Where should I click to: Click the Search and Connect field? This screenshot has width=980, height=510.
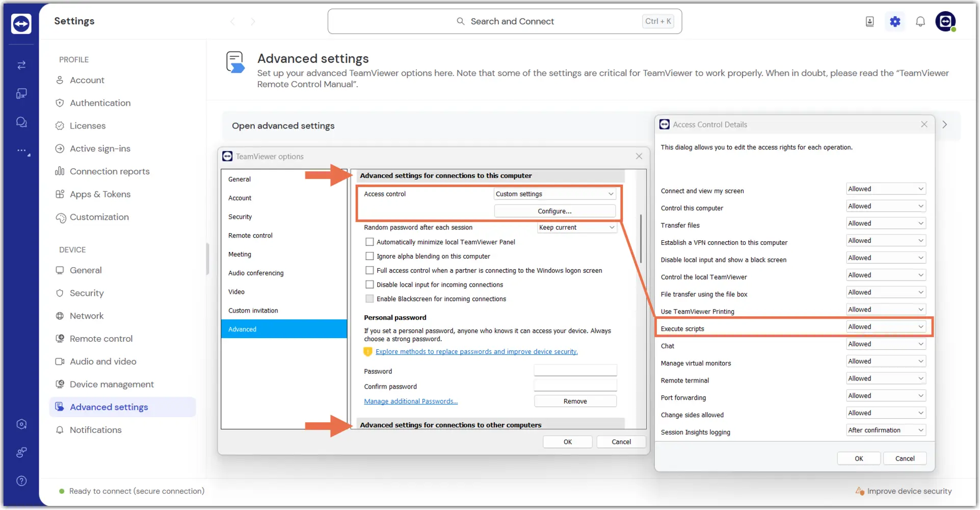[x=505, y=21]
